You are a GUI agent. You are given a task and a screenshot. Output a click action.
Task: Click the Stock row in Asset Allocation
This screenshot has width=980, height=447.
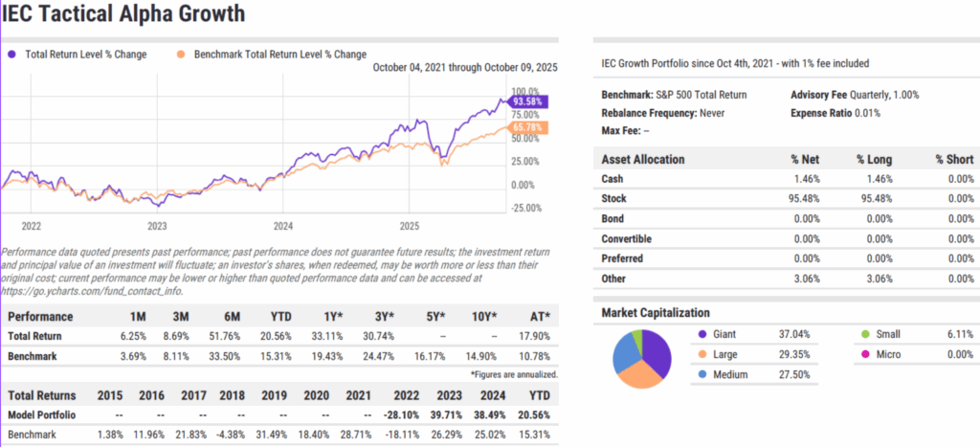(613, 199)
